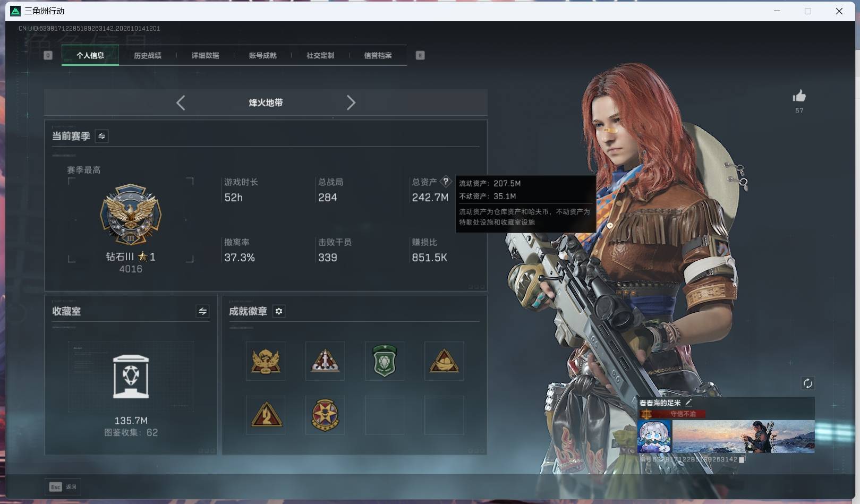This screenshot has height=504, width=860.
Task: Go to the 账号成就 tab
Action: coord(262,55)
